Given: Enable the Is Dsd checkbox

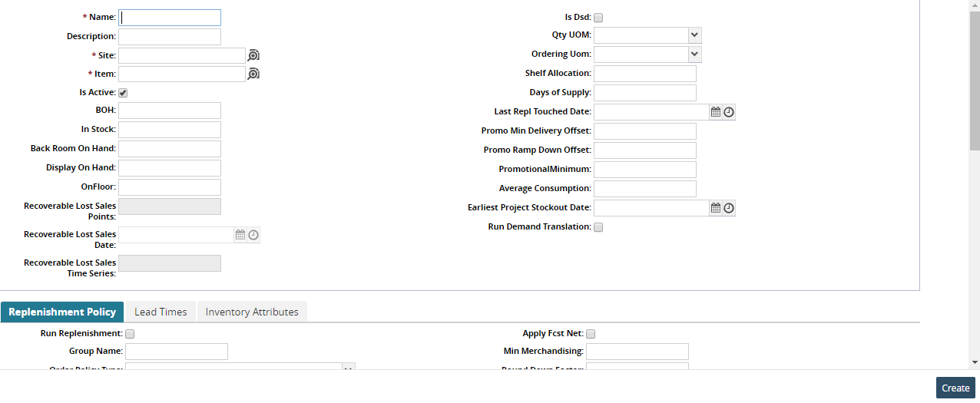Looking at the screenshot, I should [x=598, y=18].
